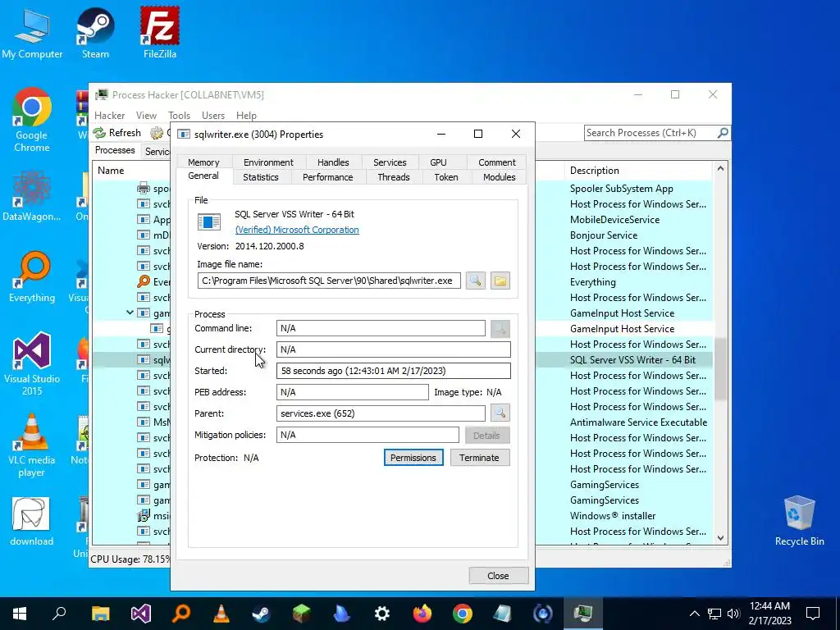Open Firefox from the taskbar
The width and height of the screenshot is (840, 630).
pyautogui.click(x=422, y=614)
